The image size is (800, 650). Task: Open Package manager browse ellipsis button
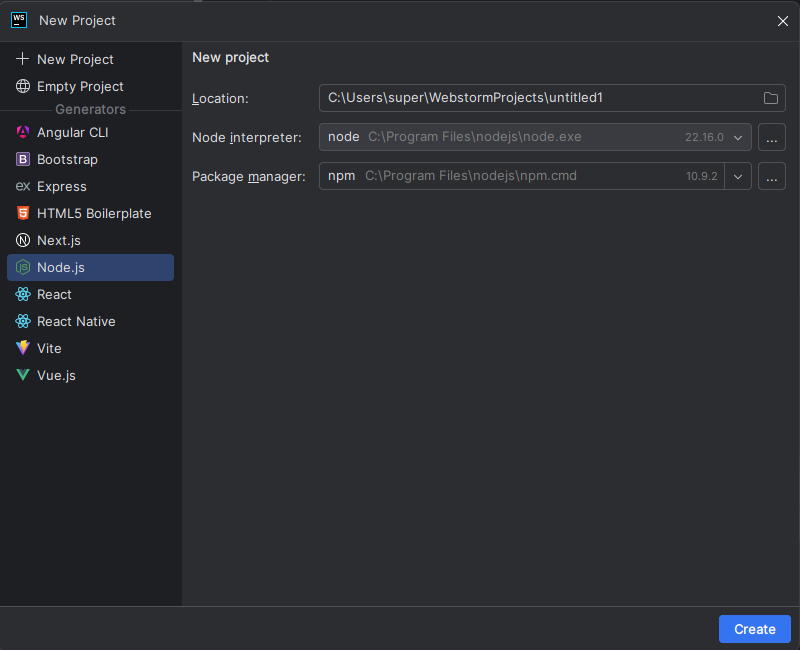tap(771, 177)
